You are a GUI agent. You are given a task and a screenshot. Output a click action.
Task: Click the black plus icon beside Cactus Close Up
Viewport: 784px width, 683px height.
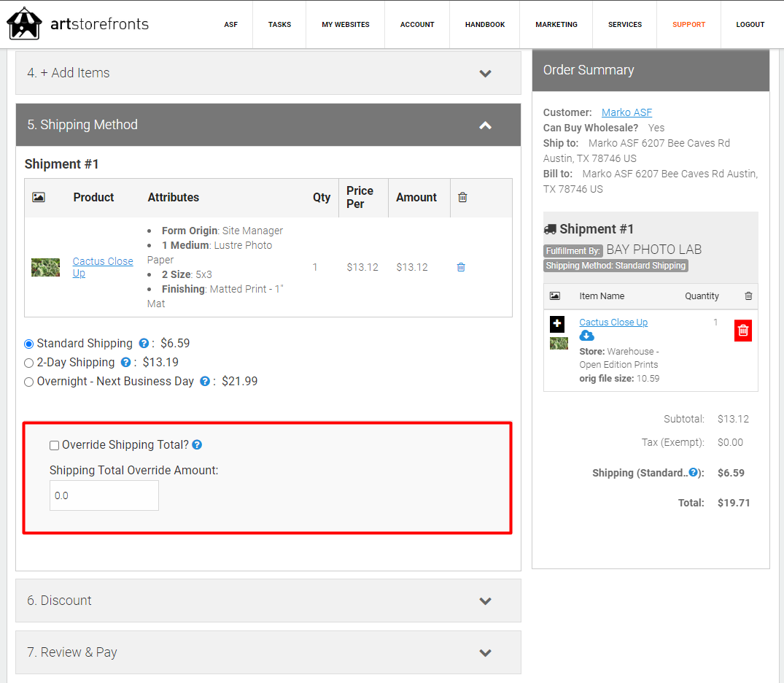pos(557,324)
